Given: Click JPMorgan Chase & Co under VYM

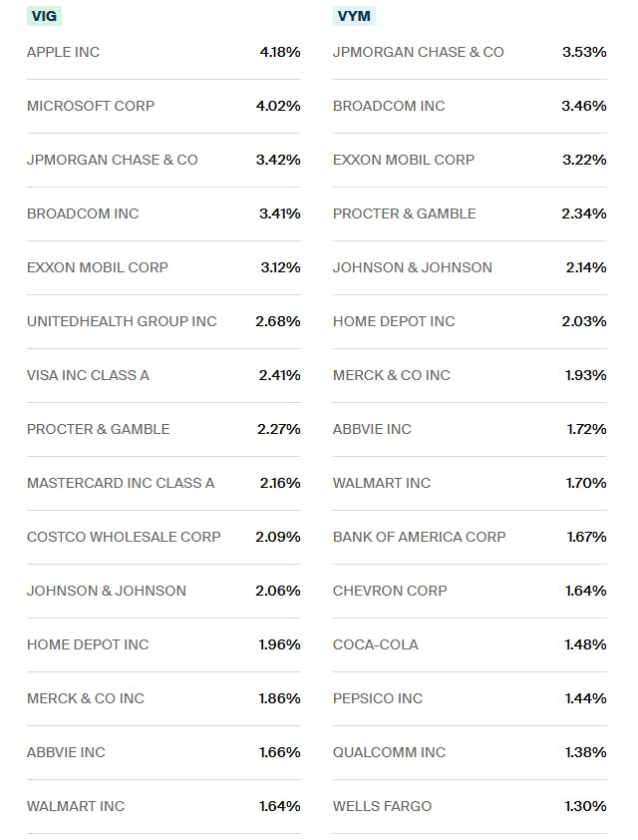Looking at the screenshot, I should (x=419, y=52).
